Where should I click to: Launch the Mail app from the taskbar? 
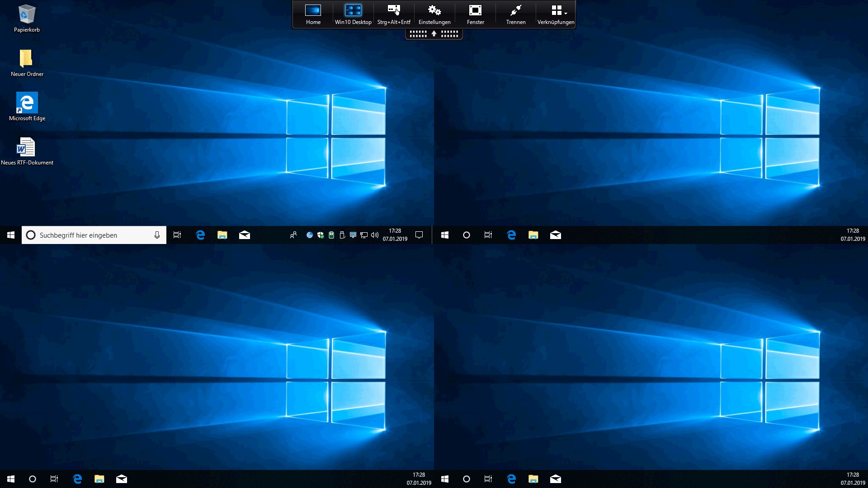[245, 235]
